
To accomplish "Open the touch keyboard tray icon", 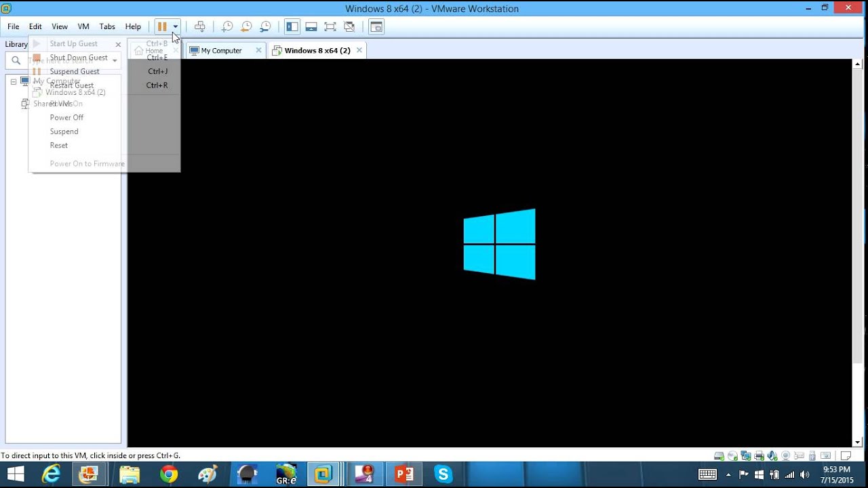I will coord(707,474).
